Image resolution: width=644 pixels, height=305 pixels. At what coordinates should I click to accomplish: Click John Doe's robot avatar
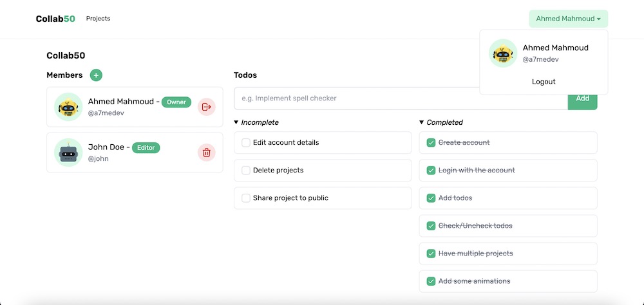tap(68, 152)
